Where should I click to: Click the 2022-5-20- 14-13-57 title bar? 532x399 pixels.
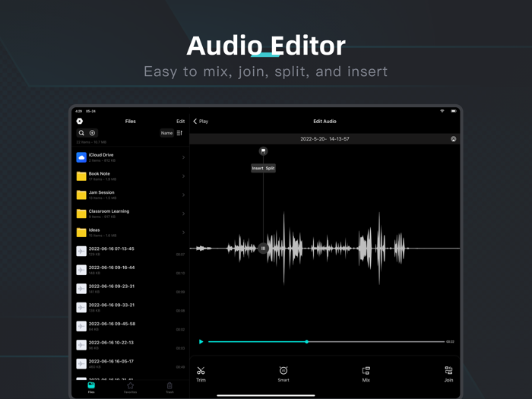(x=325, y=139)
